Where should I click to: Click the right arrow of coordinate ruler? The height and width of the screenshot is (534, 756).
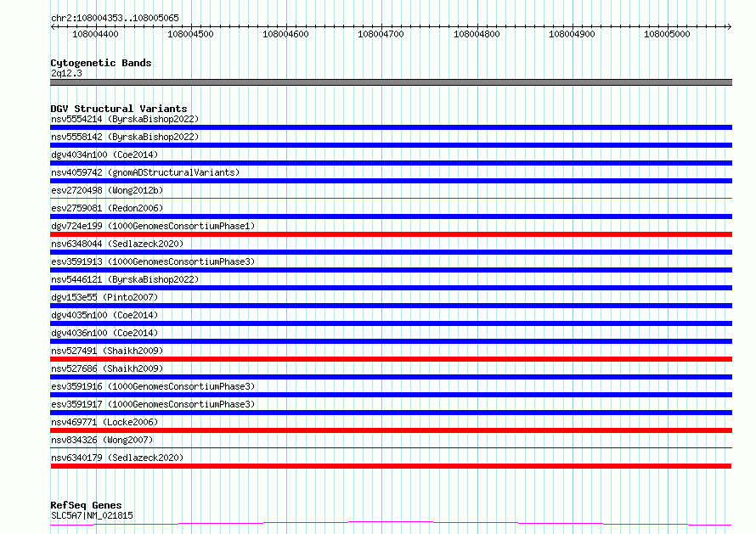[x=729, y=27]
